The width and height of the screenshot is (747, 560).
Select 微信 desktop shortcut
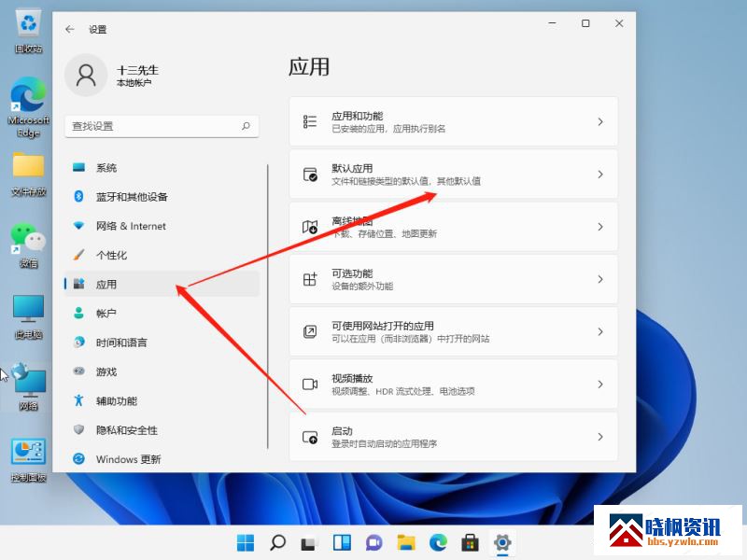click(29, 245)
